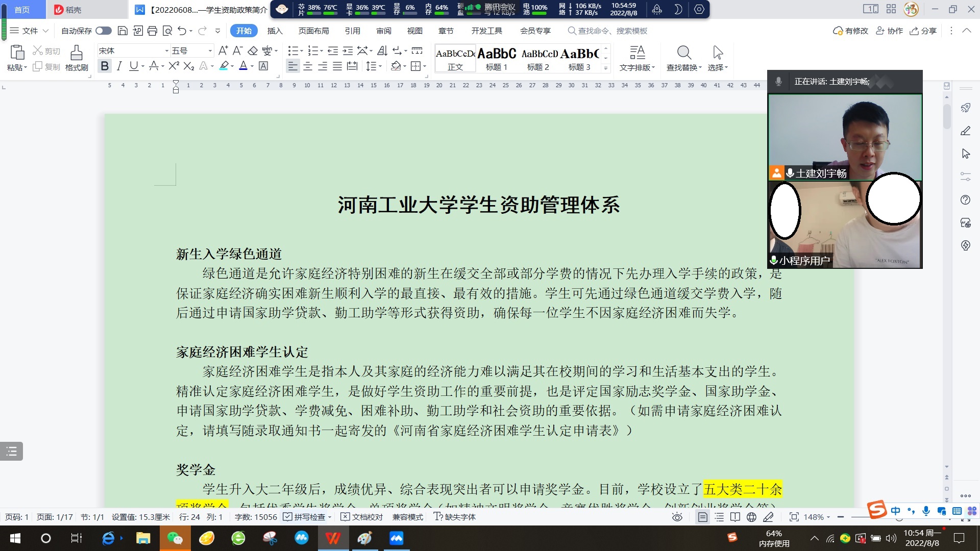Switch to outline view icon
The height and width of the screenshot is (551, 980).
719,517
